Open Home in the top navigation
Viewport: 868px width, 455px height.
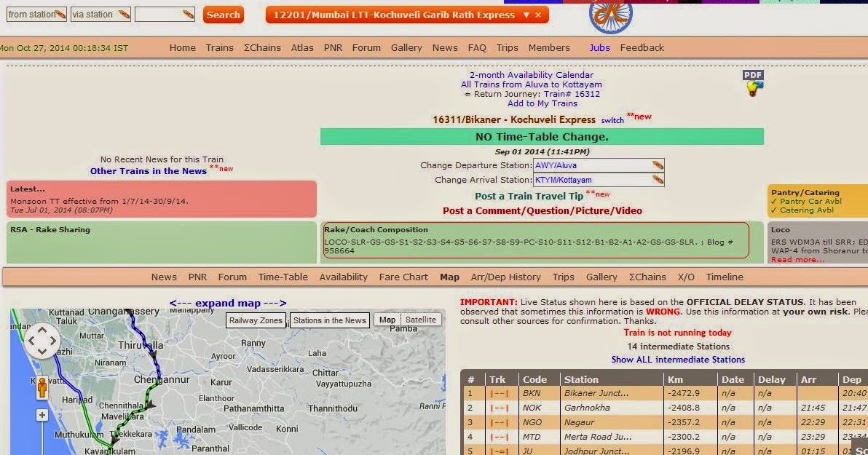(x=183, y=47)
